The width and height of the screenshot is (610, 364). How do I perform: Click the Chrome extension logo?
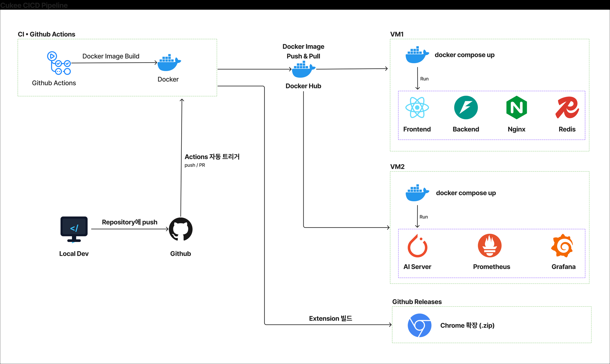coord(419,325)
